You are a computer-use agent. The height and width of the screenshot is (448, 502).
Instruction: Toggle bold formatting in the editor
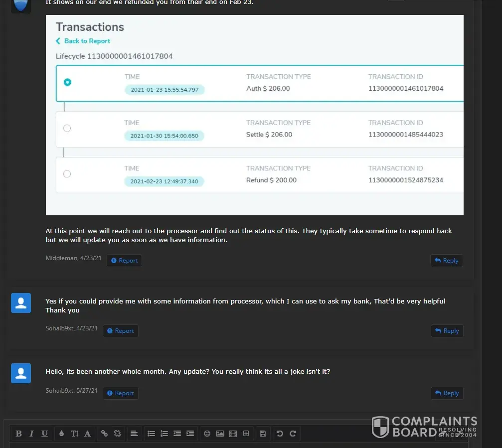coord(19,434)
